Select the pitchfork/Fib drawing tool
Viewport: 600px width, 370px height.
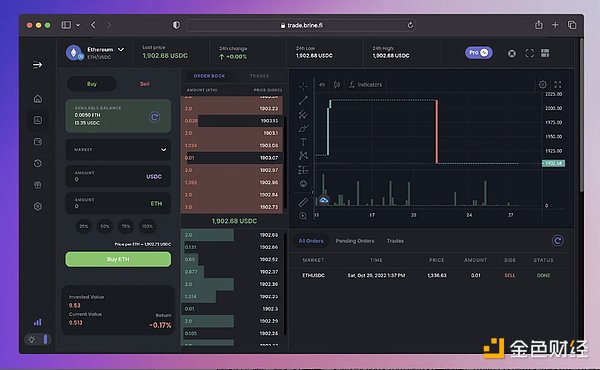tap(303, 114)
